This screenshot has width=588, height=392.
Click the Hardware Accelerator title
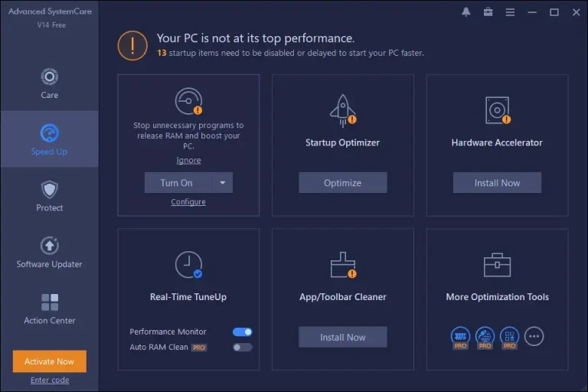coord(497,142)
